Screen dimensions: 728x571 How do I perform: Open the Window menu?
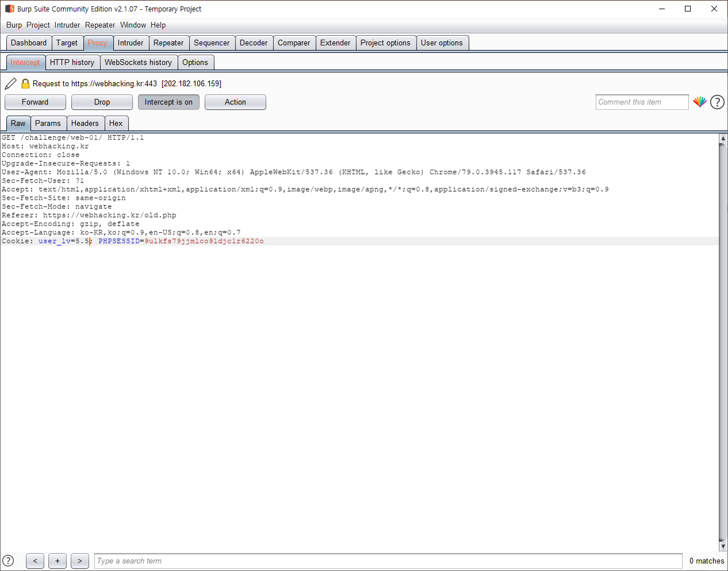[133, 25]
